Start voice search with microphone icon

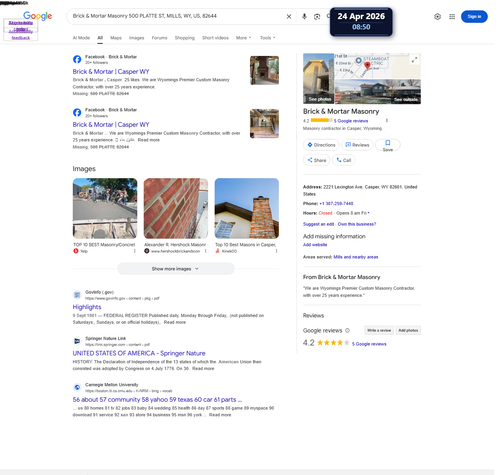click(x=304, y=16)
